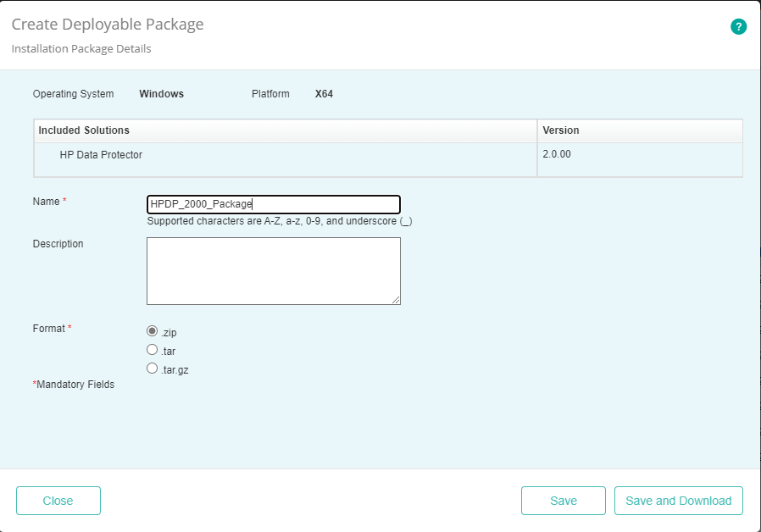The image size is (761, 532).
Task: Click the Close button
Action: pyautogui.click(x=58, y=501)
